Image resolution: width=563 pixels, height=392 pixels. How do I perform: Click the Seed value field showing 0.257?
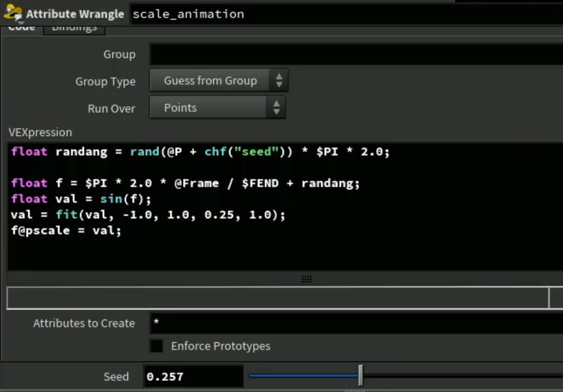pyautogui.click(x=193, y=377)
